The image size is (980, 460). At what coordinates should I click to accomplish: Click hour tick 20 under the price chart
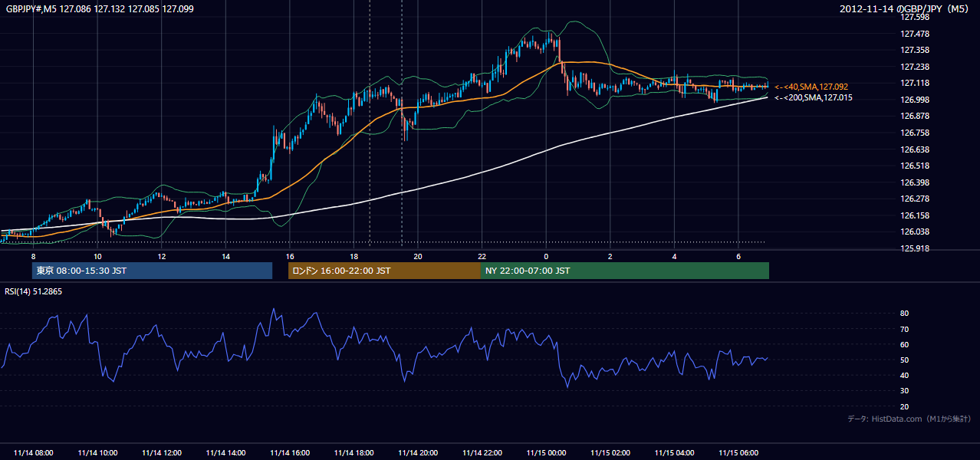pos(418,256)
